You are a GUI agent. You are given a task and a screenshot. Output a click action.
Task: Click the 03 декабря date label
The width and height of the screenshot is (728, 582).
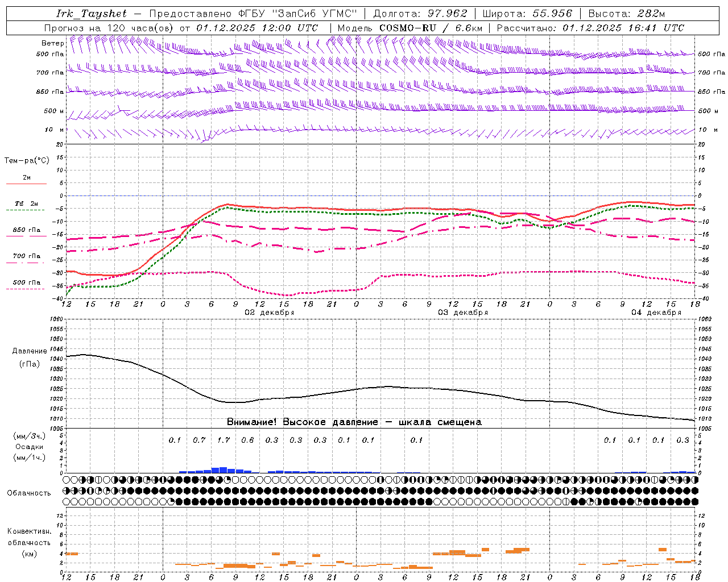coord(463,313)
